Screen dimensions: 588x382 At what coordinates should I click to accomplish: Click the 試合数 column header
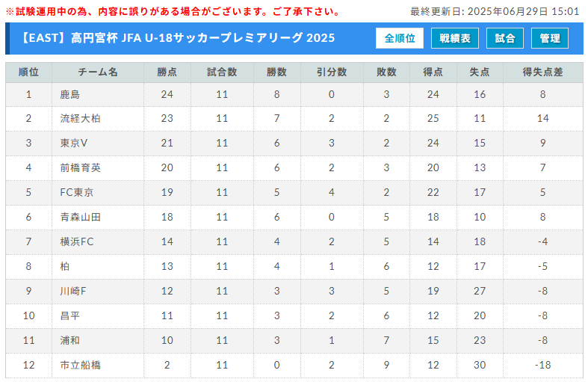[222, 72]
